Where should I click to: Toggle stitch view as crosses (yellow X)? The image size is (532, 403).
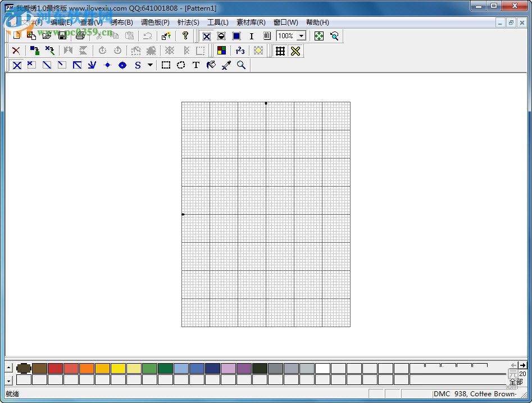pos(295,51)
